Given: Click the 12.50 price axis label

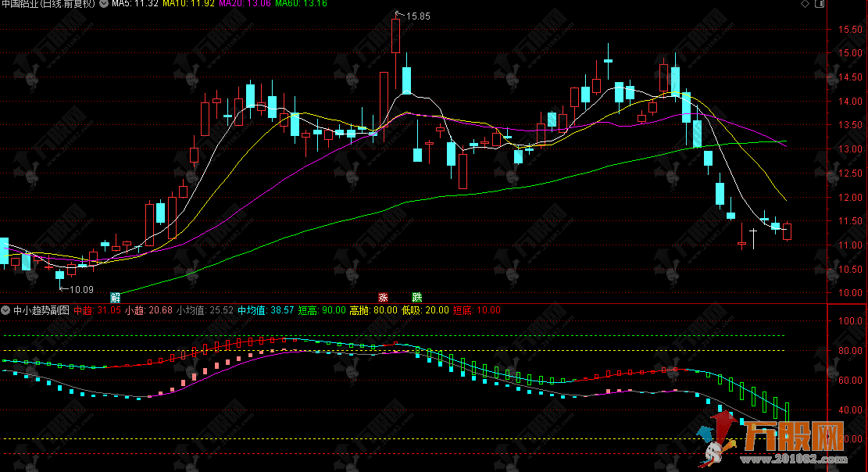Looking at the screenshot, I should pyautogui.click(x=850, y=173).
